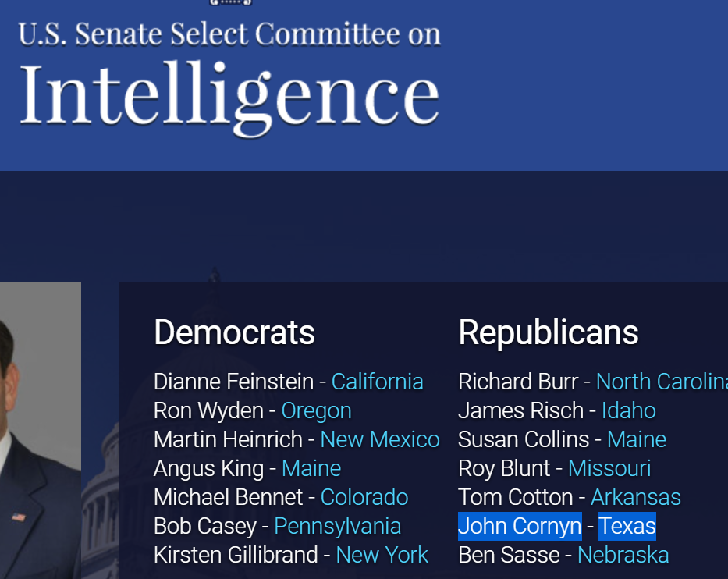Viewport: 728px width, 579px height.
Task: Follow the Colorado state link
Action: click(364, 497)
